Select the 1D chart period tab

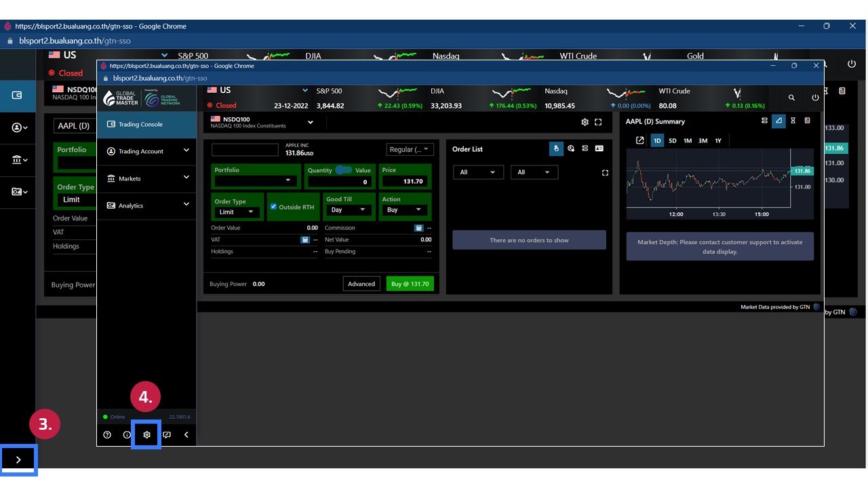(657, 140)
